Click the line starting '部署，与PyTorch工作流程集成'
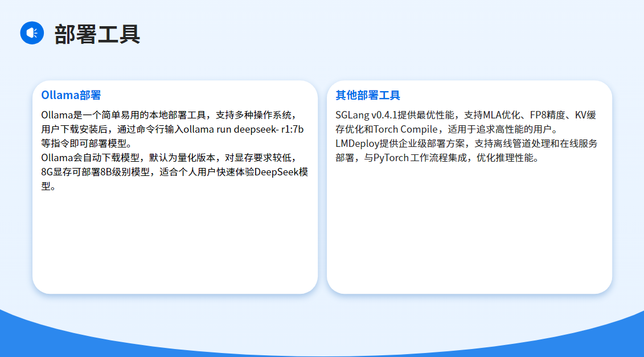Image resolution: width=644 pixels, height=357 pixels. [x=437, y=158]
